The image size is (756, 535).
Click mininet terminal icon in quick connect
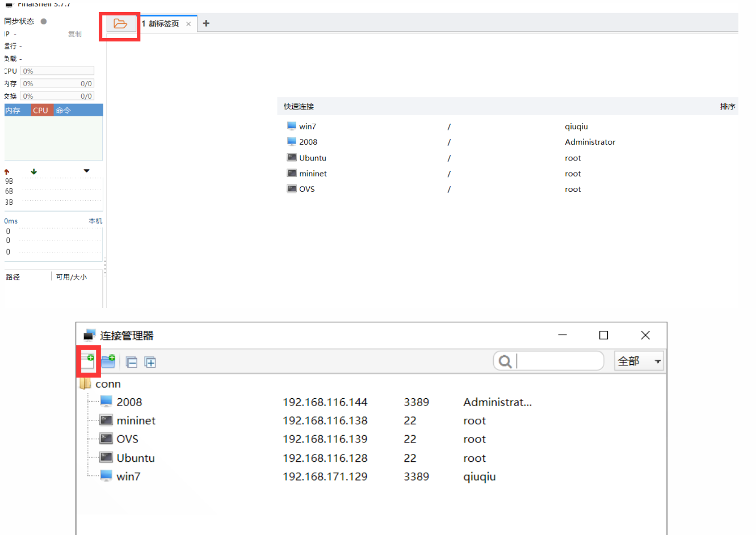(292, 173)
